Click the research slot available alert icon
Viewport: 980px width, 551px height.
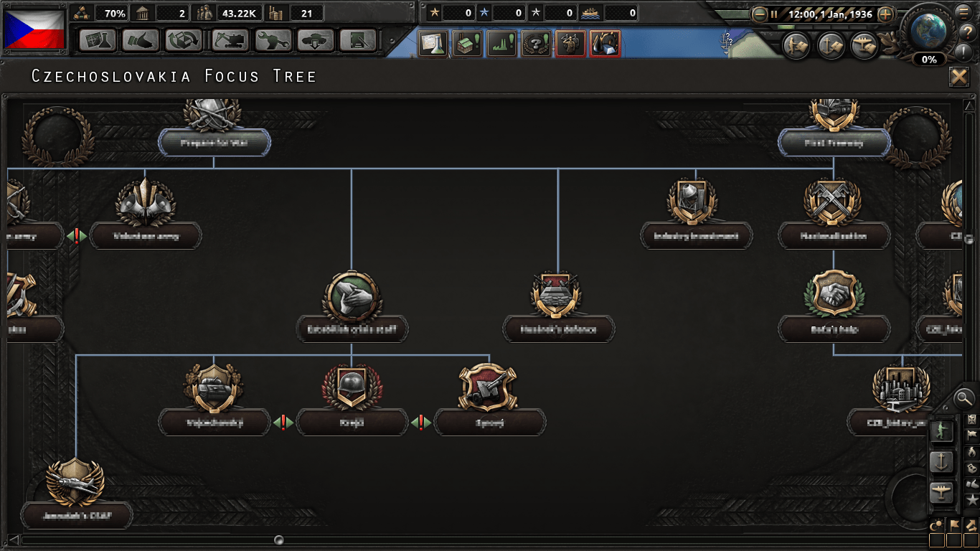(433, 44)
